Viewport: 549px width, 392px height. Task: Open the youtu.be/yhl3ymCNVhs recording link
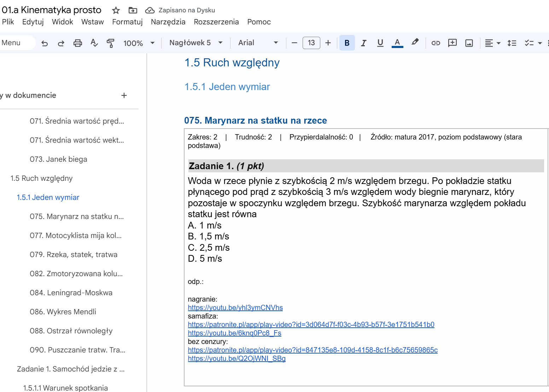click(235, 308)
